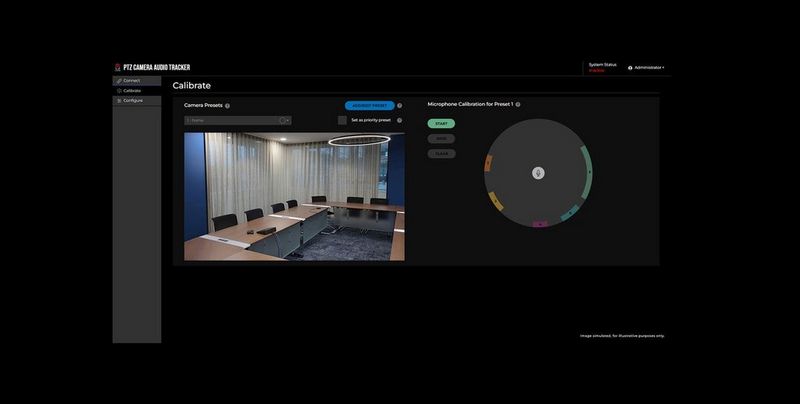This screenshot has width=800, height=404.
Task: Select the yellow zone segment on microphone circle
Action: pos(496,201)
